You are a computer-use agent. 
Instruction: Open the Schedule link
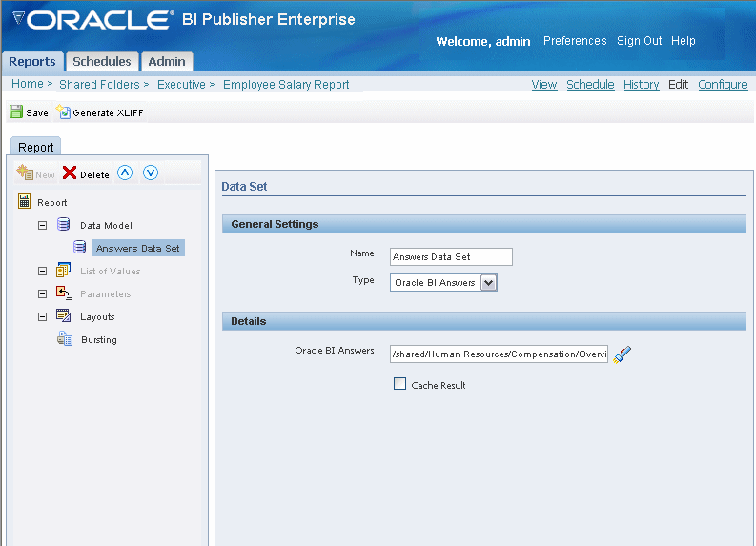(x=590, y=85)
